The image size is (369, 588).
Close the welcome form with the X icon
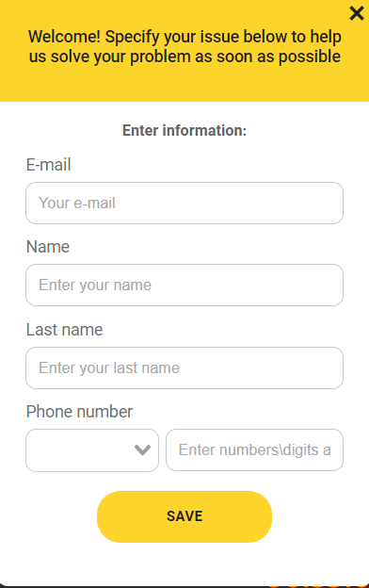tap(356, 13)
